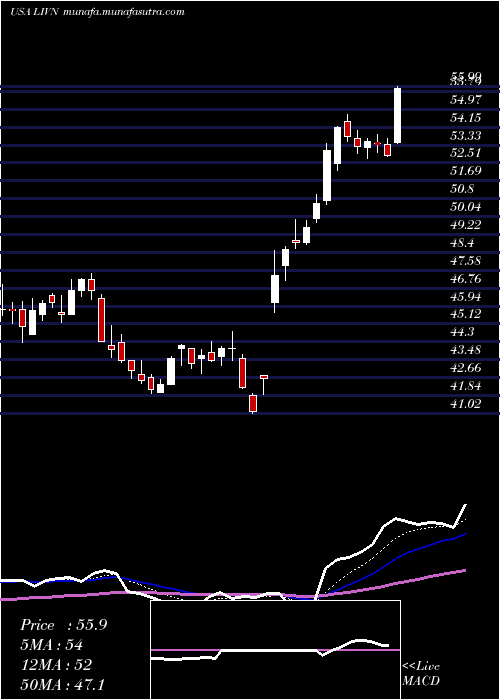This screenshot has width=500, height=700.
Task: Click the 'USA LIVN munafa.munafasutra.com' header text
Action: pos(97,12)
